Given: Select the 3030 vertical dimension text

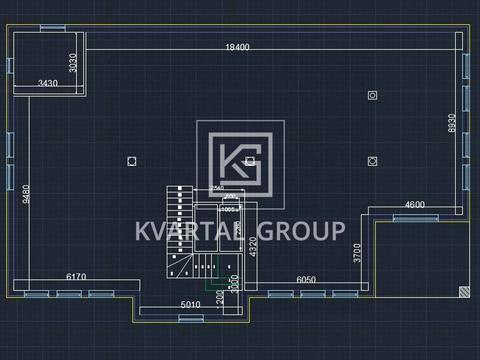Looking at the screenshot, I should [73, 63].
